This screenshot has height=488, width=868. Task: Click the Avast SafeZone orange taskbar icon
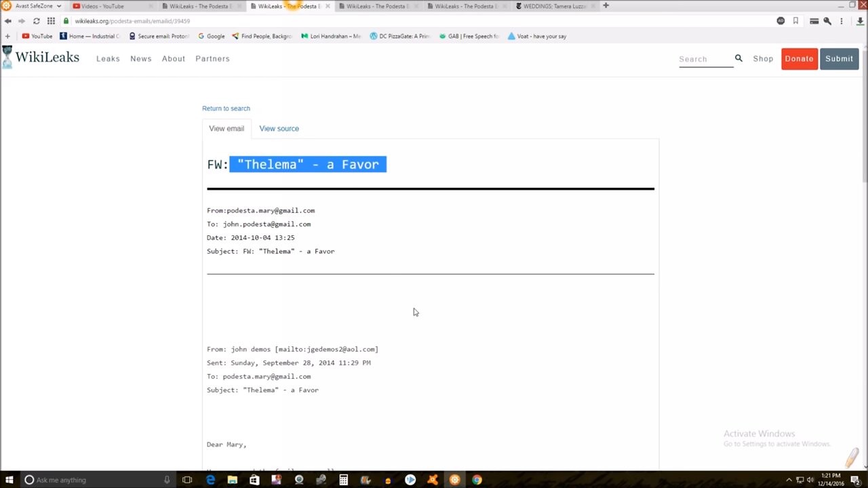455,480
